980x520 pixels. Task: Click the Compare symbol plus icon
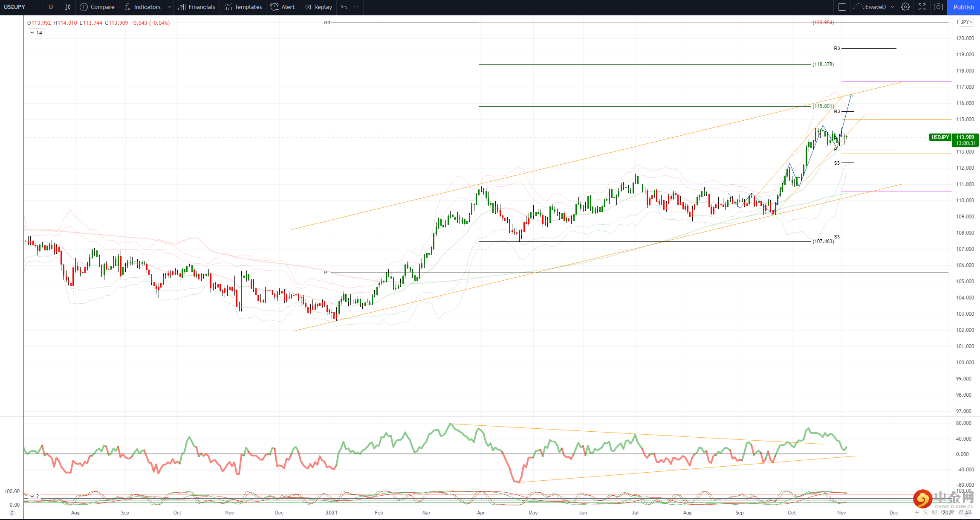point(84,7)
